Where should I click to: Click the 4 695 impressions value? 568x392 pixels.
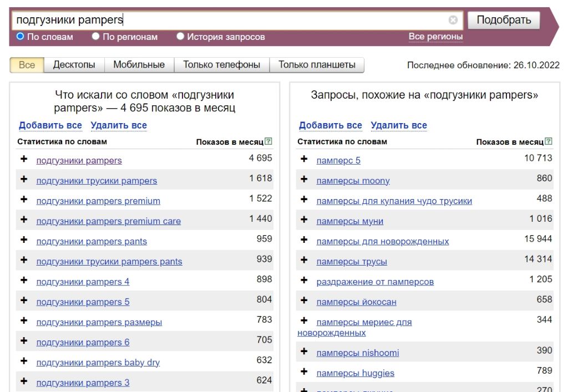(x=261, y=158)
